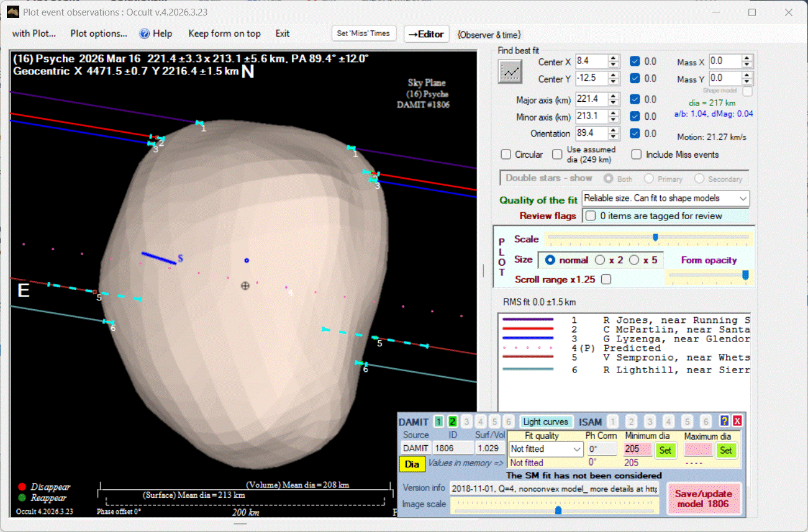
Task: Enable the Circular fit checkbox
Action: tap(506, 155)
